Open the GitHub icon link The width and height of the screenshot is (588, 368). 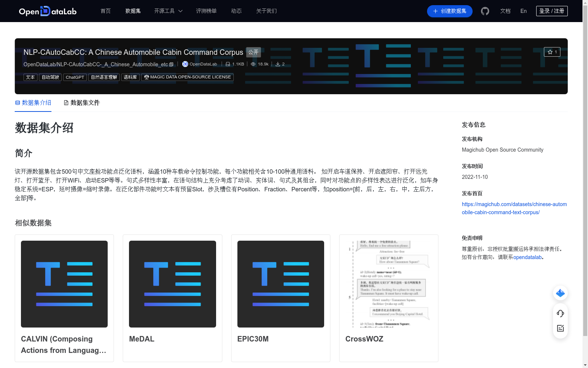[485, 11]
